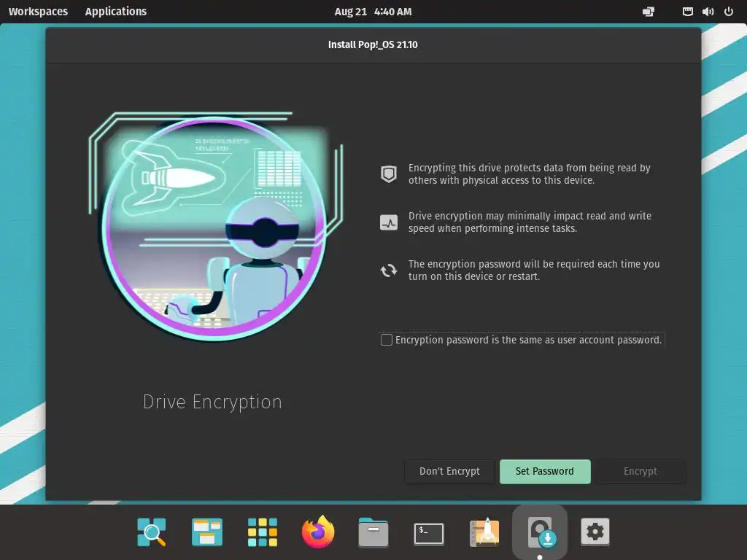Click the Encrypt button
The image size is (747, 560).
point(640,472)
